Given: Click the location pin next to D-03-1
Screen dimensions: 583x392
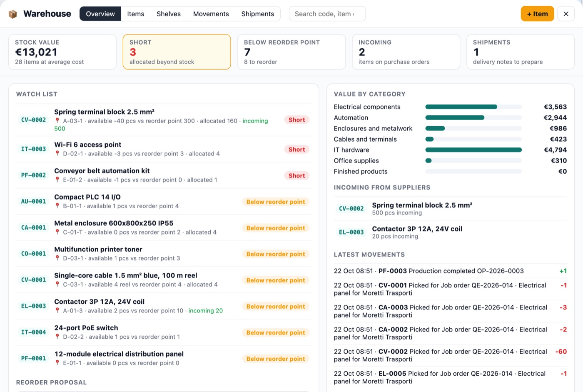Looking at the screenshot, I should coord(57,258).
